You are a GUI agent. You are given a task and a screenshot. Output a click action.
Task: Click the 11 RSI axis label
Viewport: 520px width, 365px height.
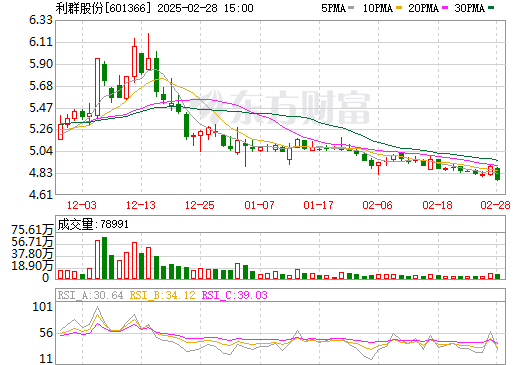pyautogui.click(x=46, y=359)
